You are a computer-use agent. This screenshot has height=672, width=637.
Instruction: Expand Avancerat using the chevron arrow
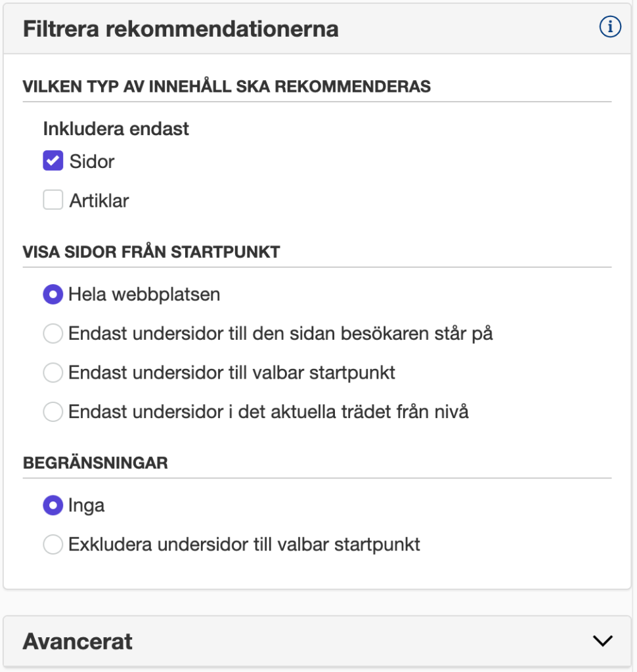click(603, 640)
